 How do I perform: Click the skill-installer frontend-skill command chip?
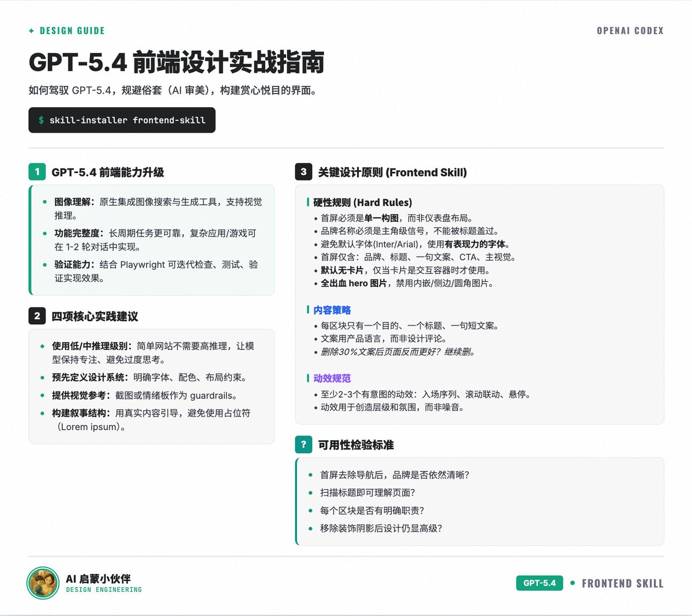122,120
